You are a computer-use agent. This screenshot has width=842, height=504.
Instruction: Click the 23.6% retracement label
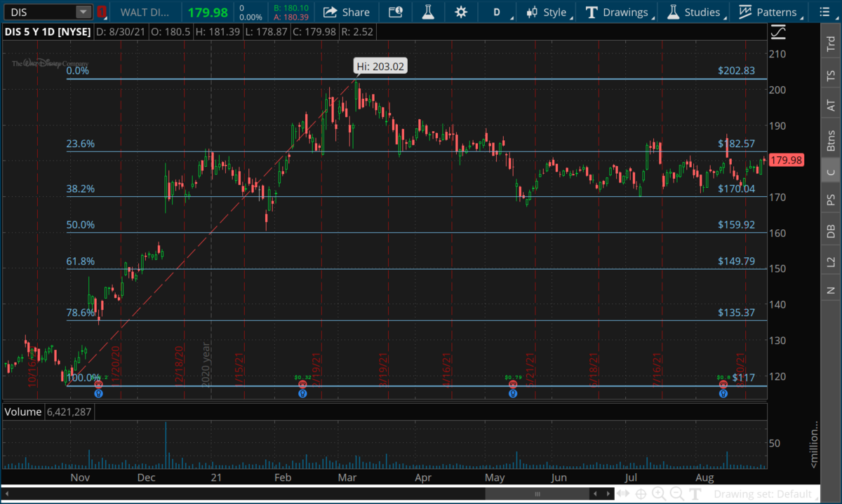tap(81, 144)
